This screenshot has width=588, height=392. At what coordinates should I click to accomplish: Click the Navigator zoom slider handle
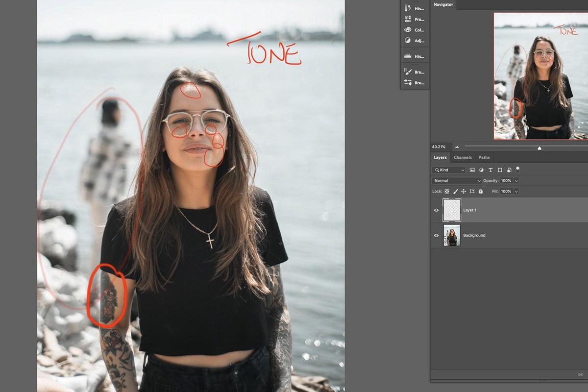539,147
